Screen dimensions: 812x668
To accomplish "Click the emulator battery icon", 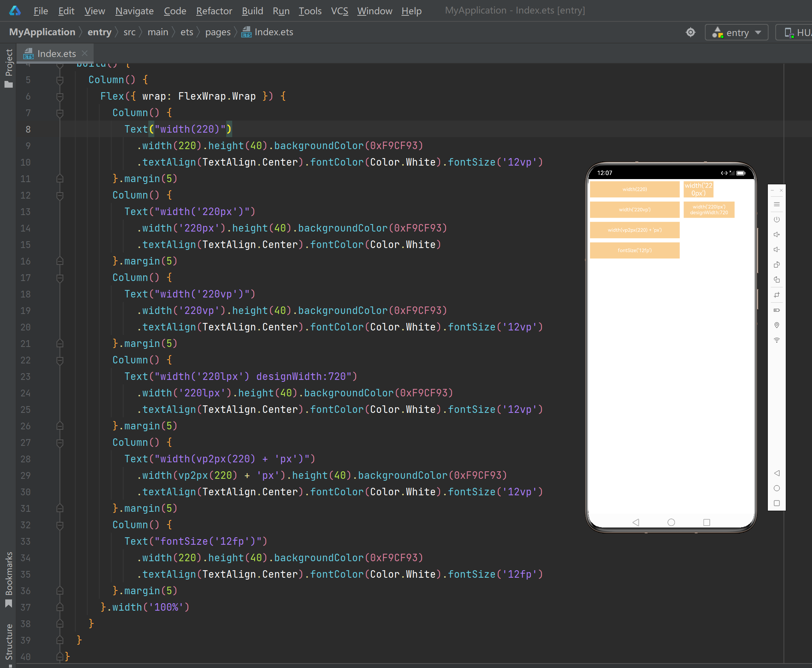I will pyautogui.click(x=777, y=310).
